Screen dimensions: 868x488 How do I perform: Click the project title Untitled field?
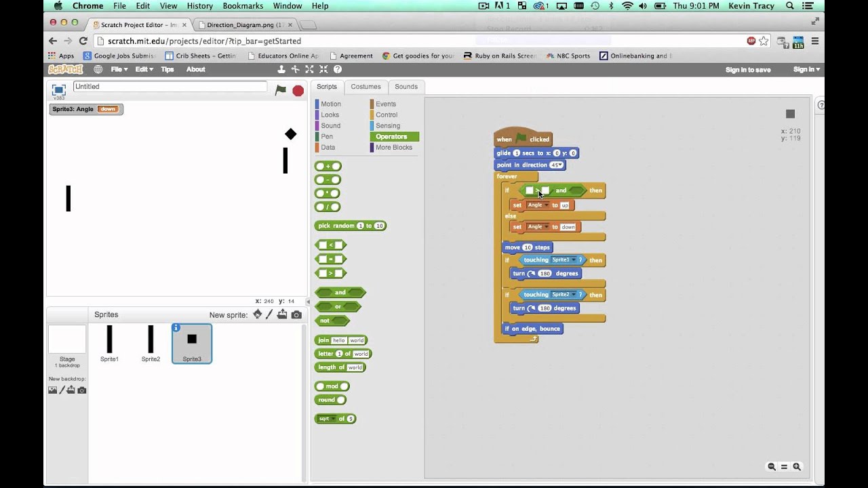(170, 87)
